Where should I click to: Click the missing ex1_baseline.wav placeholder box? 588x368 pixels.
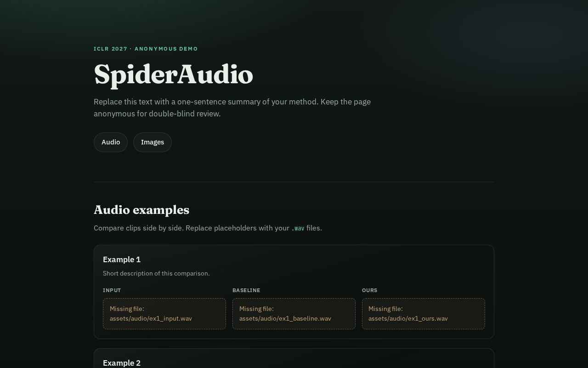[x=294, y=314]
